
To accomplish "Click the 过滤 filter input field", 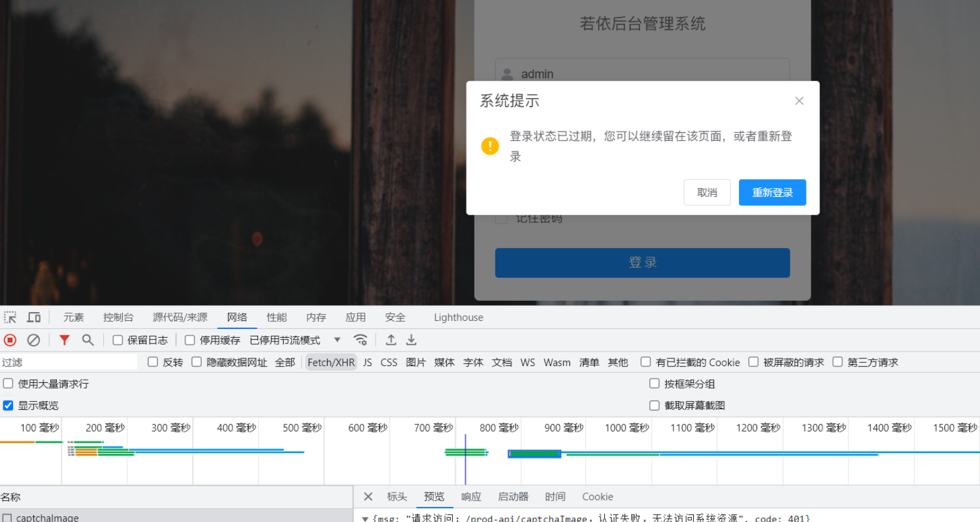I will [x=69, y=362].
